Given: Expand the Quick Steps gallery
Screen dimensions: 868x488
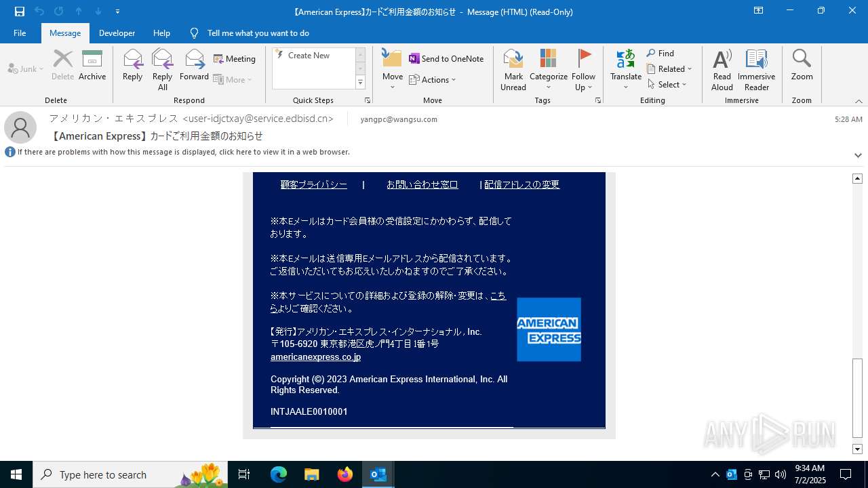Looking at the screenshot, I should [360, 83].
